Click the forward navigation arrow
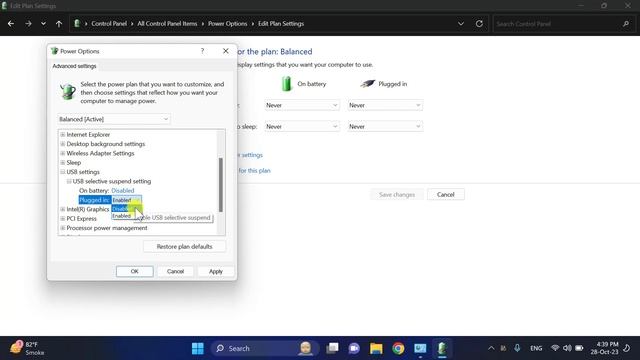 (28, 24)
